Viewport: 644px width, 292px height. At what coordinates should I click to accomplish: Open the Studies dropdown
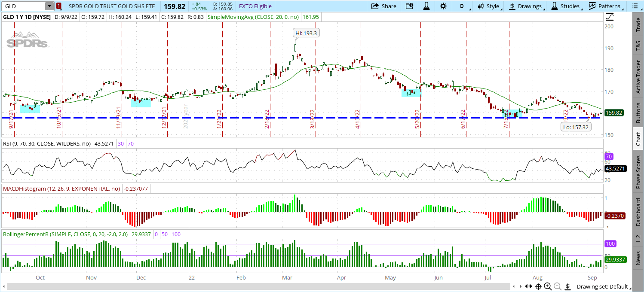tap(566, 6)
